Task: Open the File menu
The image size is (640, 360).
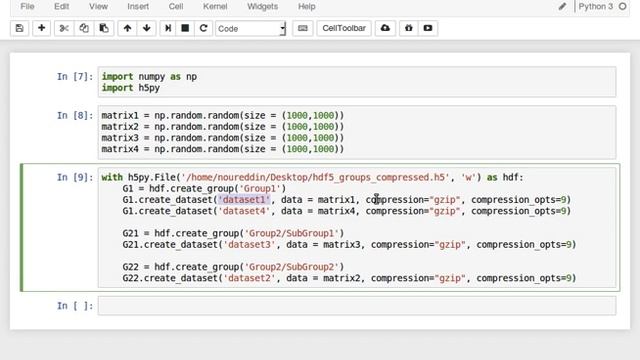Action: [27, 7]
